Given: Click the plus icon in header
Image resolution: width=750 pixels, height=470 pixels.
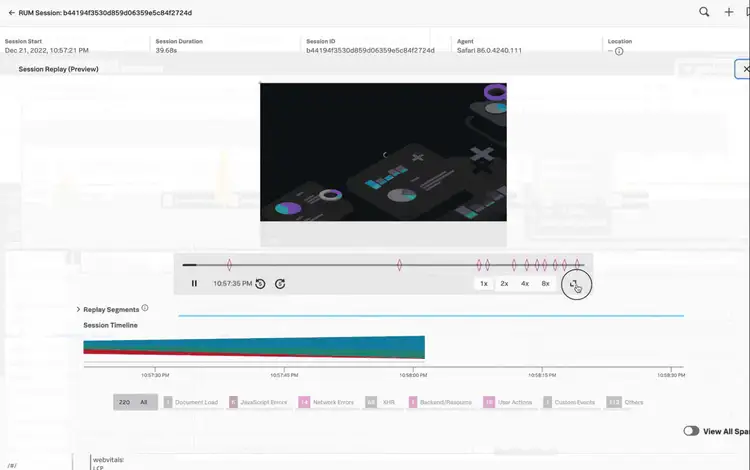Looking at the screenshot, I should pyautogui.click(x=729, y=13).
